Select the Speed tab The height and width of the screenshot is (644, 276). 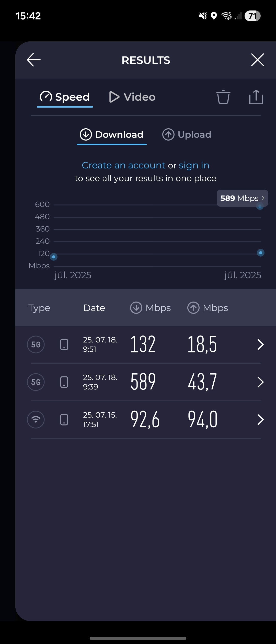coord(65,97)
